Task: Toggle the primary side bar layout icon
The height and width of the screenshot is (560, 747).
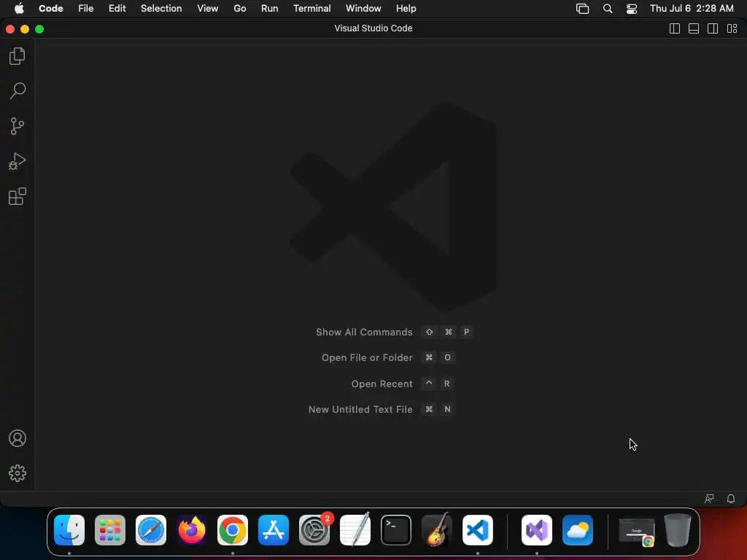Action: [x=675, y=28]
